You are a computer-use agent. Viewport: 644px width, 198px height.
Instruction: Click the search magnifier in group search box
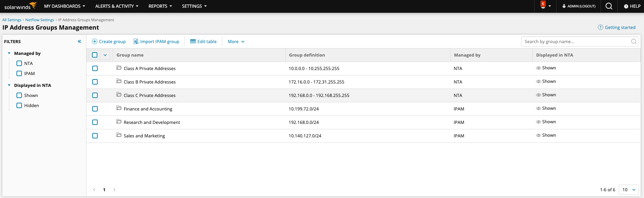634,41
